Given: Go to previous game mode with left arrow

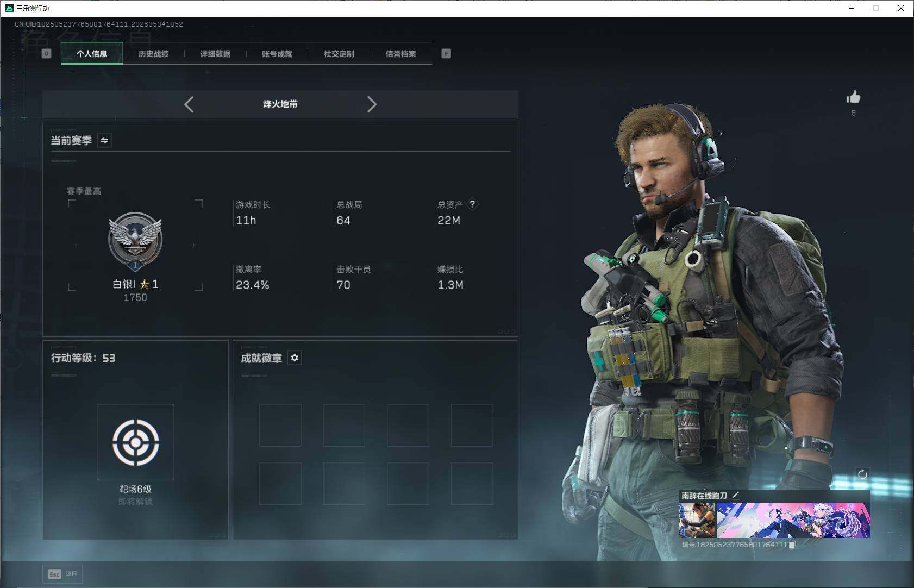Looking at the screenshot, I should (189, 104).
